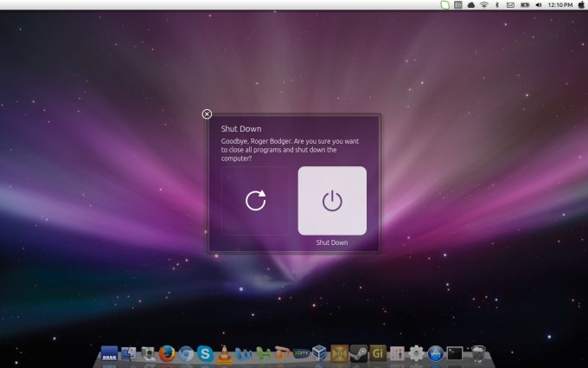Screen dimensions: 588x368
Task: Open the Apple-logo session menu
Action: tap(581, 5)
